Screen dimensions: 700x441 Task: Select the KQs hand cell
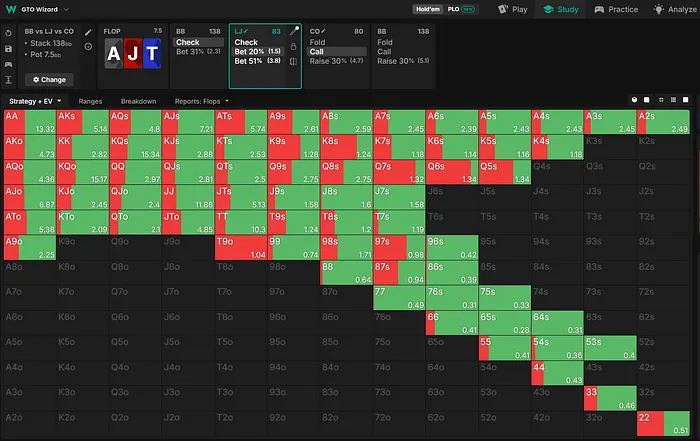[x=135, y=147]
